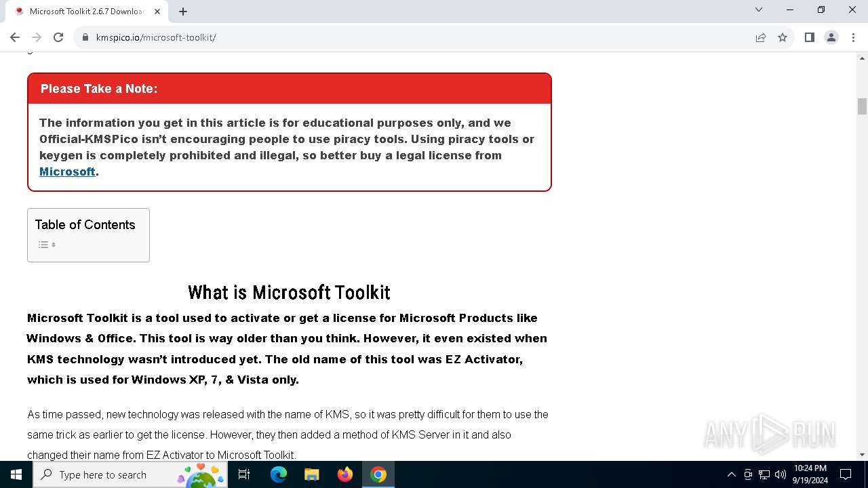Click the taskbar search box
Screen dimensions: 868x488
pos(130,474)
